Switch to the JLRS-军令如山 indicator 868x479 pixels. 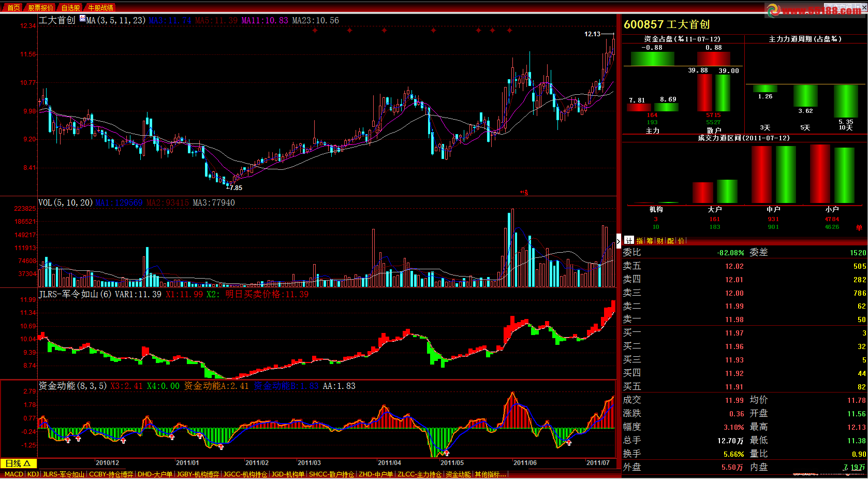(x=63, y=474)
